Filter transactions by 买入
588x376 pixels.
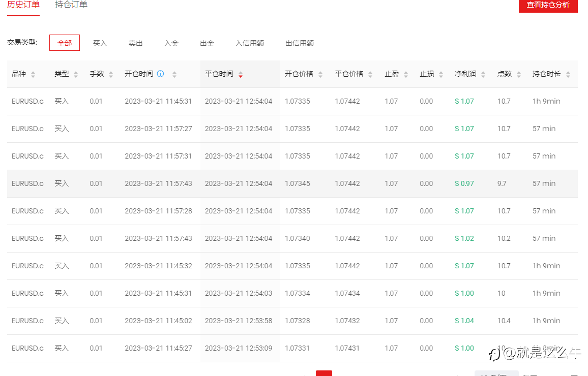pyautogui.click(x=100, y=43)
